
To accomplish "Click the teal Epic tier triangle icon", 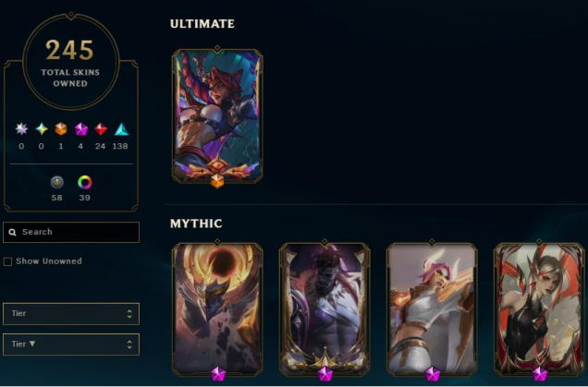I will coord(121,129).
